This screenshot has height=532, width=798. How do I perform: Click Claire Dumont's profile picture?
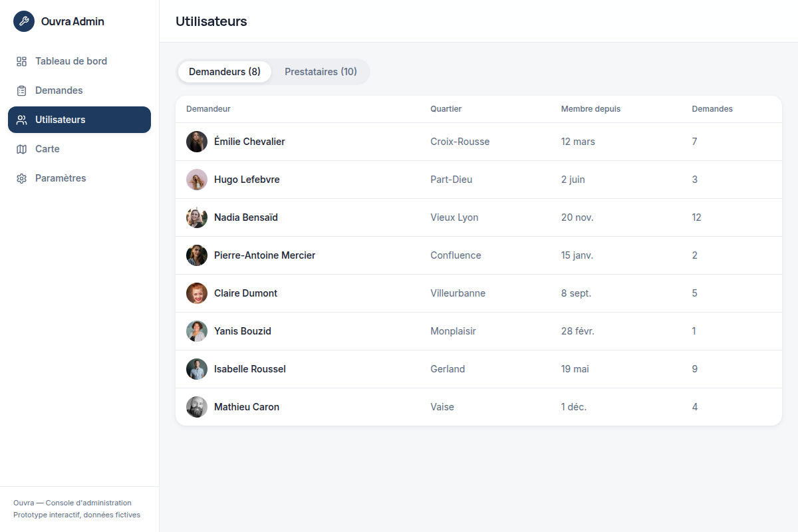coord(197,293)
